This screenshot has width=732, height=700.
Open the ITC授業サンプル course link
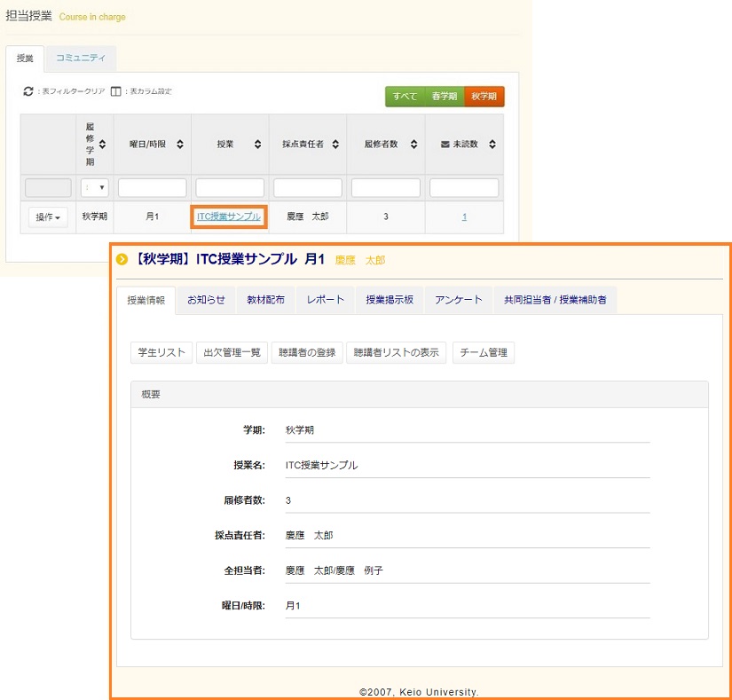click(x=229, y=216)
